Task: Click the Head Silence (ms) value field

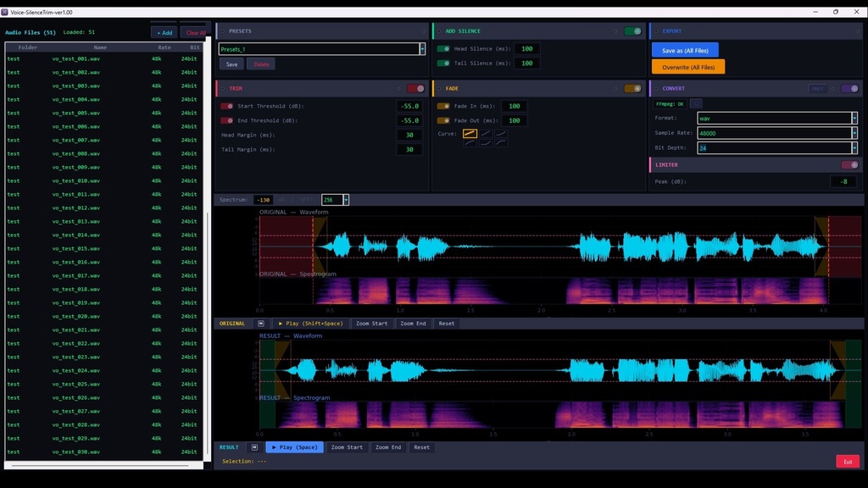Action: (x=527, y=48)
